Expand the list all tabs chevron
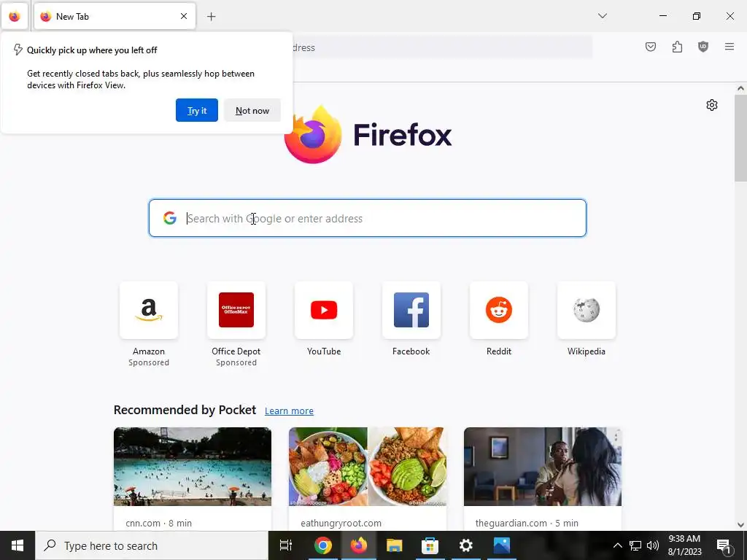The width and height of the screenshot is (747, 560). pos(602,16)
